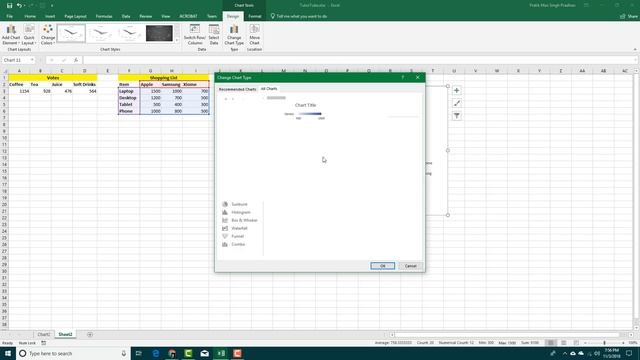640x360 pixels.
Task: Select Sunburst chart type
Action: 240,204
